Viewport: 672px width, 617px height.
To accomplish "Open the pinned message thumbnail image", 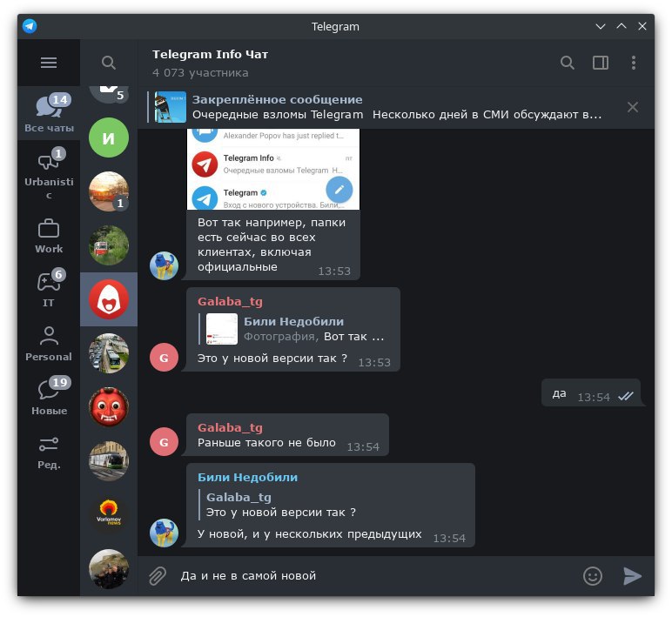I will (x=170, y=107).
